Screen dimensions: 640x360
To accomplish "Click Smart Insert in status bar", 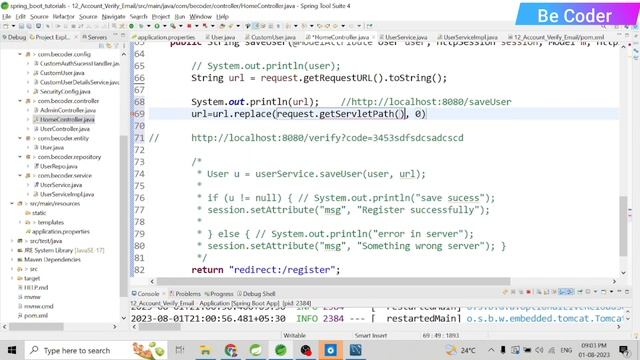I will pyautogui.click(x=371, y=336).
